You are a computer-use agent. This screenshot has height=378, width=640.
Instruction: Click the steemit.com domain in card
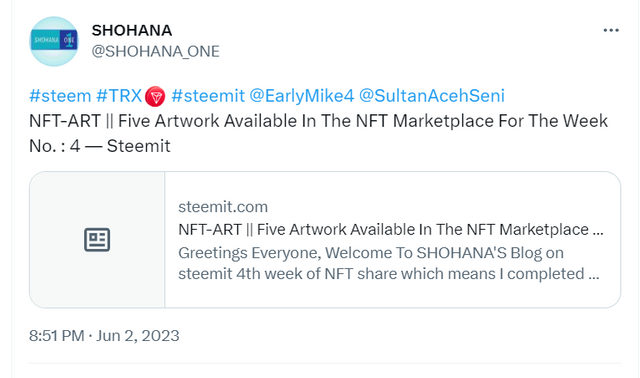point(223,207)
